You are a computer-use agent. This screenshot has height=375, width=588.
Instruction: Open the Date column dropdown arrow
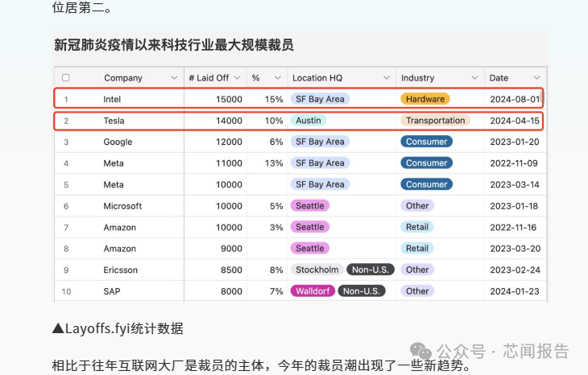(x=536, y=78)
